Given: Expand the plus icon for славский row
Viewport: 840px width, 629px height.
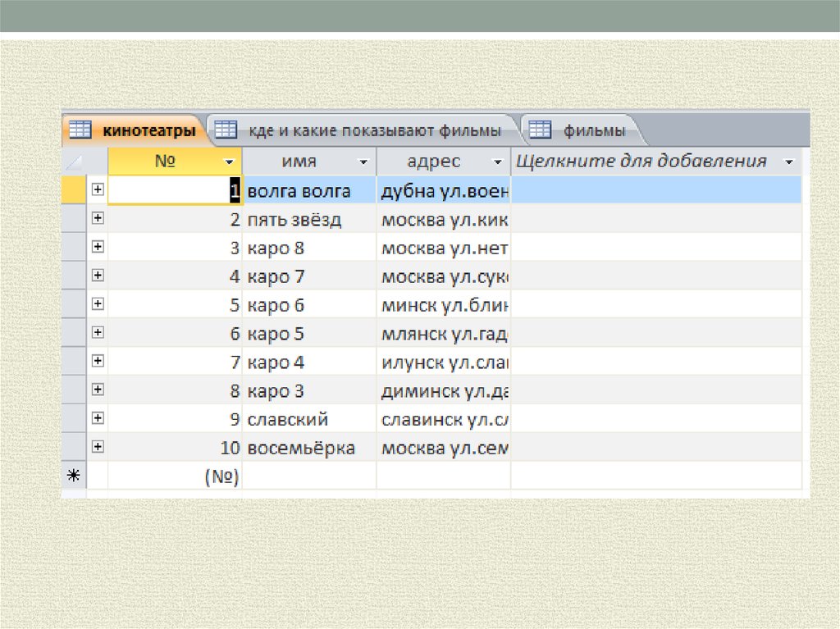Looking at the screenshot, I should click(x=98, y=418).
